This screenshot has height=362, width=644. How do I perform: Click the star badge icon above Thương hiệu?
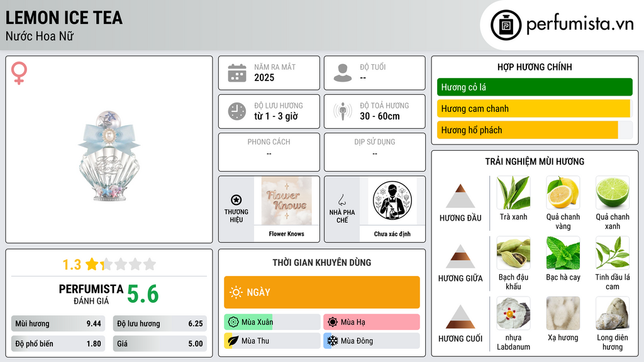coord(236,200)
